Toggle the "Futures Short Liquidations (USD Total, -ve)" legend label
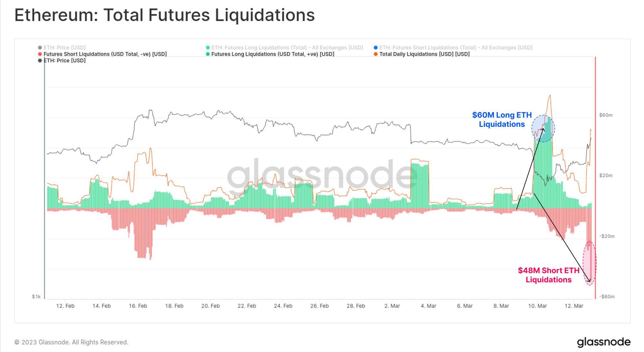Viewport: 644px width, 352px height. tap(105, 54)
